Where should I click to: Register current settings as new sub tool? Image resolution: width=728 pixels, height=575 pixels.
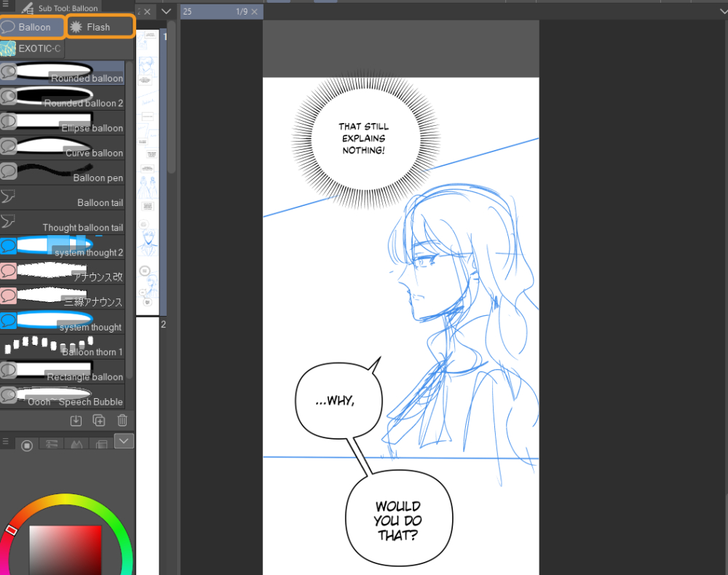click(x=76, y=420)
